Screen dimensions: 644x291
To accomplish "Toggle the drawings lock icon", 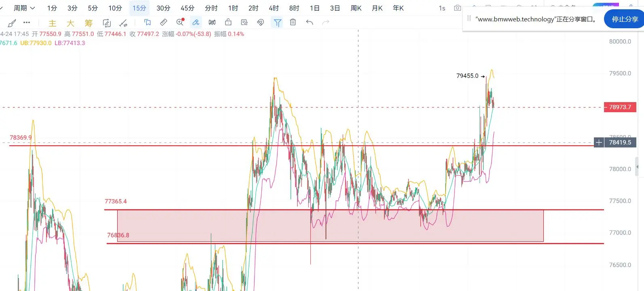I will [228, 23].
